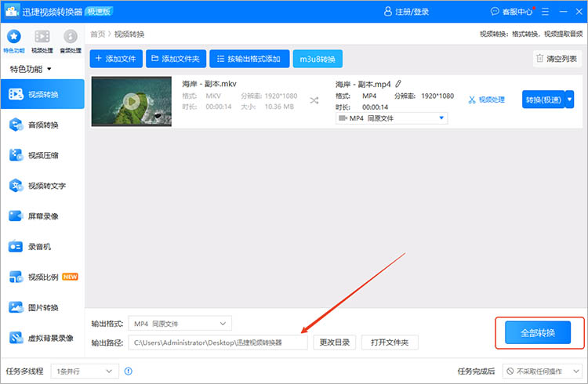Click the file size value 10.36 MB

[279, 107]
